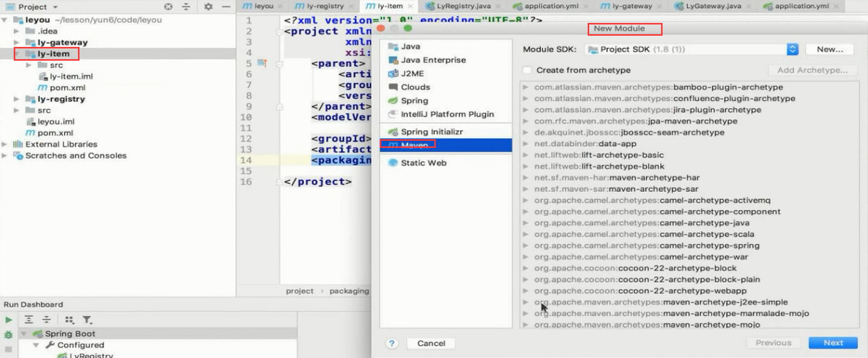The image size is (868, 358).
Task: Click the Add Archetype... button
Action: [812, 70]
